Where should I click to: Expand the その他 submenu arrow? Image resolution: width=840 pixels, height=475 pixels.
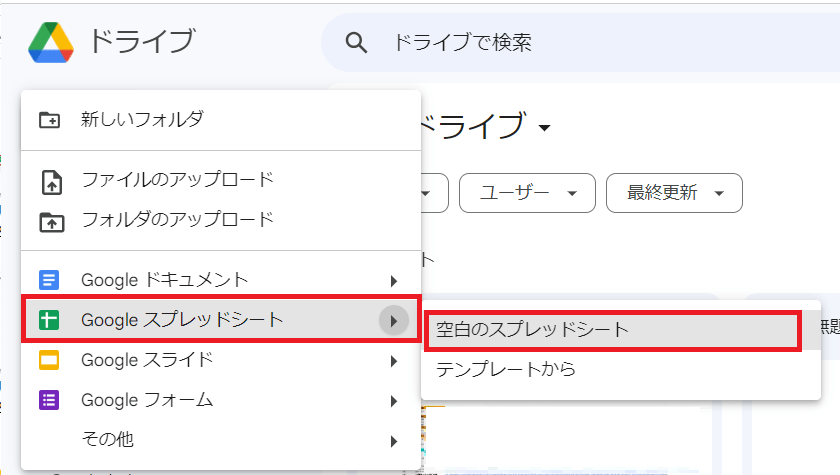(394, 440)
